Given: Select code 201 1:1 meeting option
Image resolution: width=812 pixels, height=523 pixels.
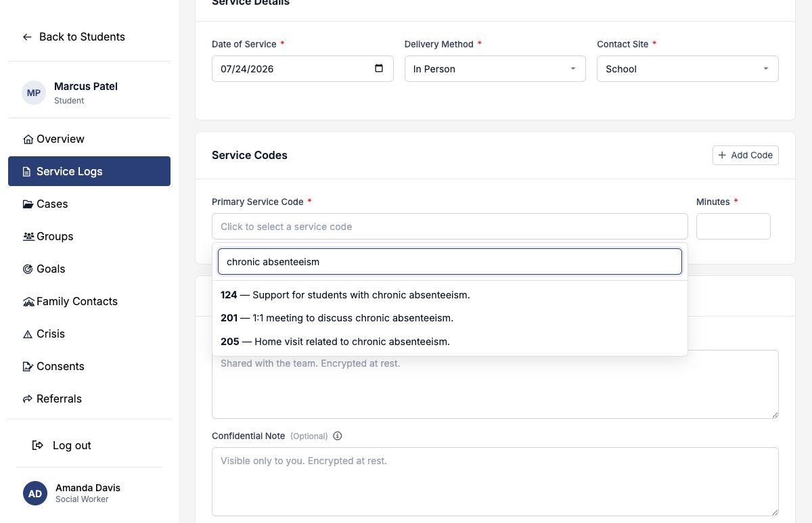Looking at the screenshot, I should [x=450, y=318].
